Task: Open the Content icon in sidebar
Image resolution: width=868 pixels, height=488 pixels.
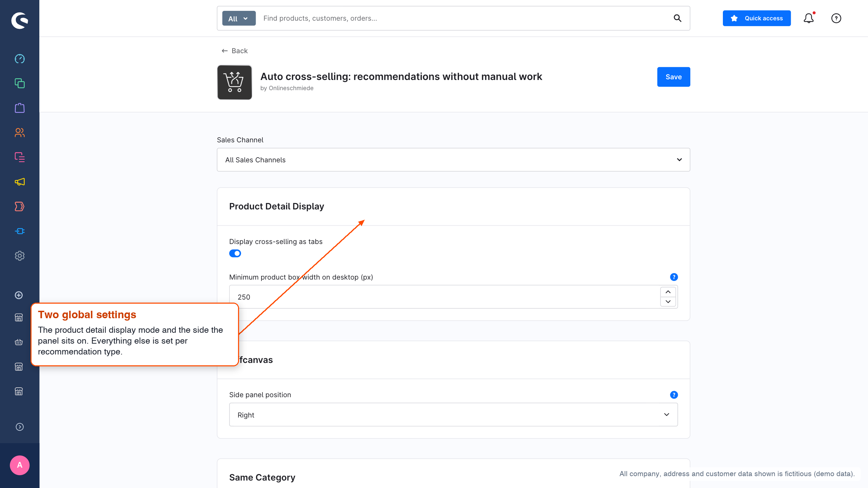Action: click(x=20, y=157)
